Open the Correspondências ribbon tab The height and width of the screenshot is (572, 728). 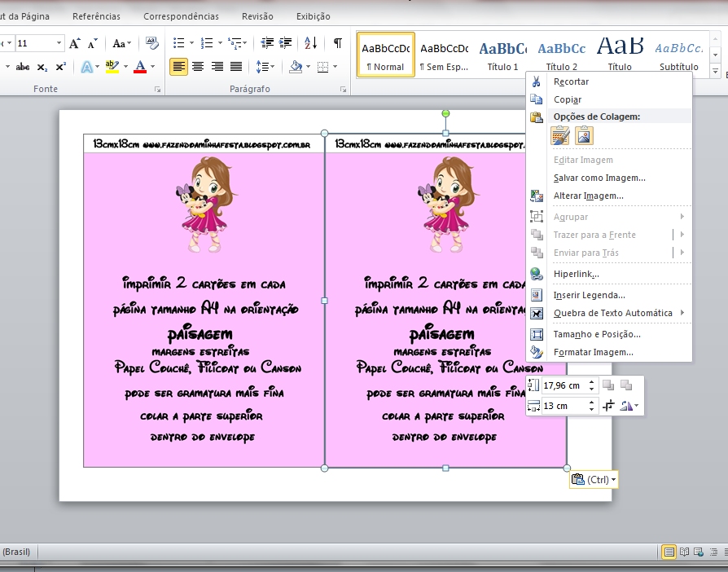coord(181,16)
